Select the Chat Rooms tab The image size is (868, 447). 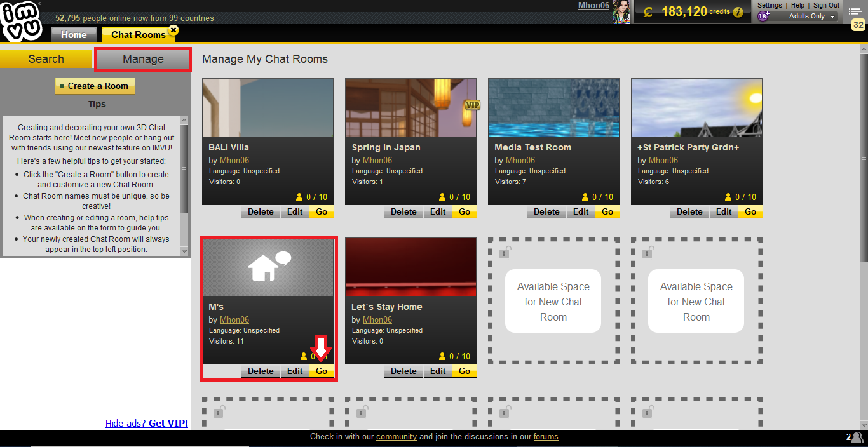tap(138, 35)
